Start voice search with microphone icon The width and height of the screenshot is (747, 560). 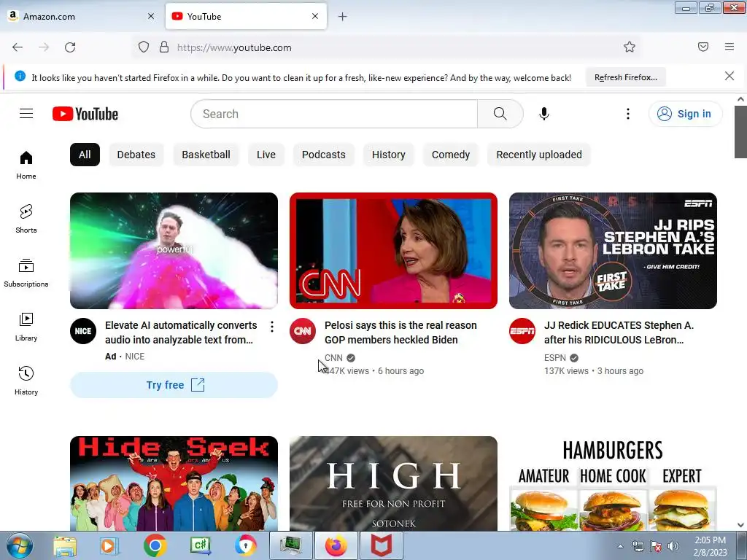point(544,114)
